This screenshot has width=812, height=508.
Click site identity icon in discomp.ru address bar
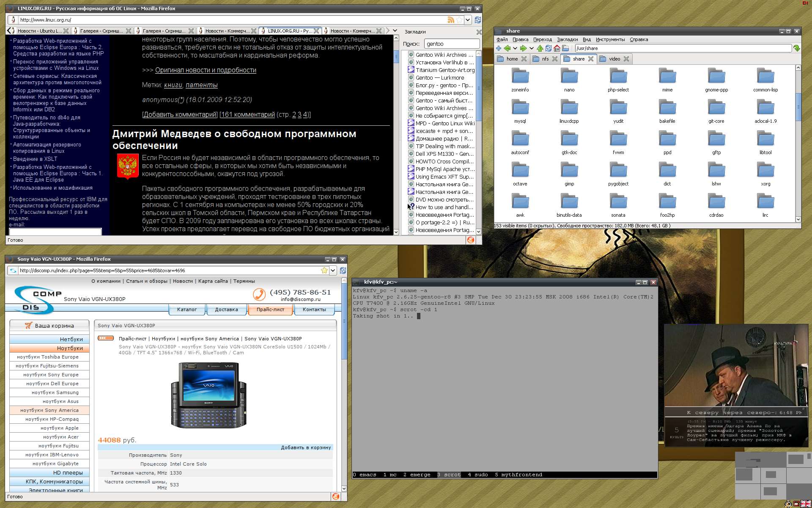pos(13,271)
